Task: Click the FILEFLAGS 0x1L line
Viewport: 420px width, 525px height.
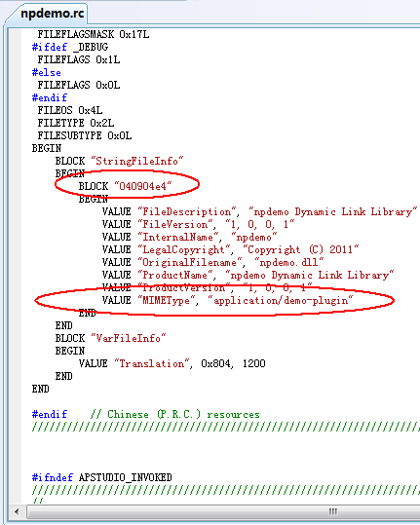Action: [x=79, y=60]
